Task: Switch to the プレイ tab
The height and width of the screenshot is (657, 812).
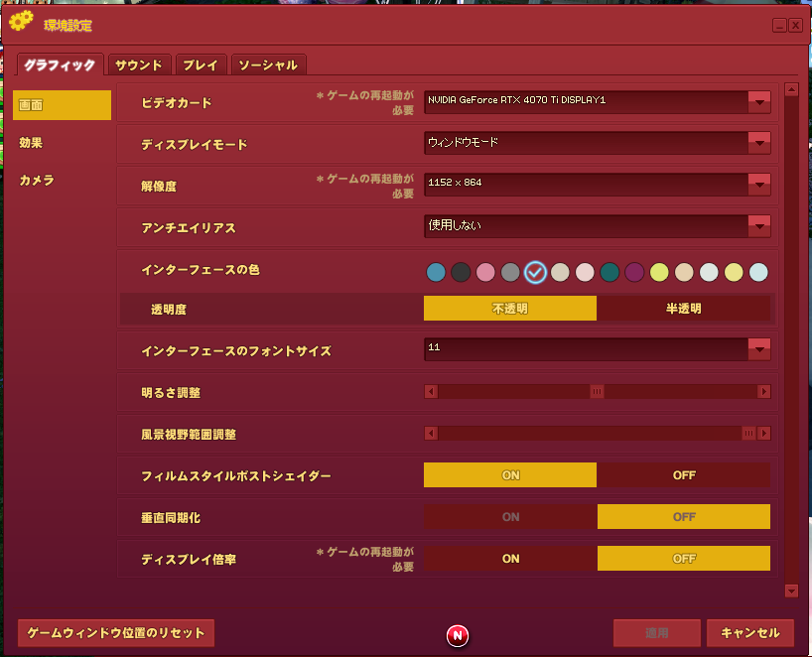Action: point(201,66)
